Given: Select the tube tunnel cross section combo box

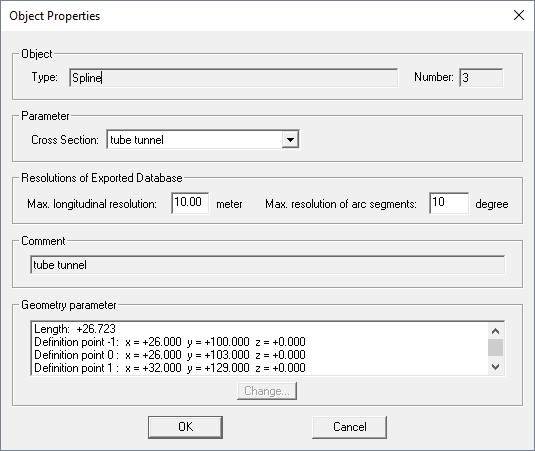Looking at the screenshot, I should tap(203, 140).
